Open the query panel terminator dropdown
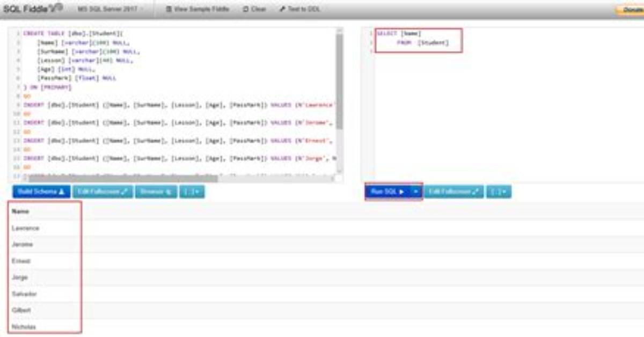The height and width of the screenshot is (337, 644). [x=499, y=192]
